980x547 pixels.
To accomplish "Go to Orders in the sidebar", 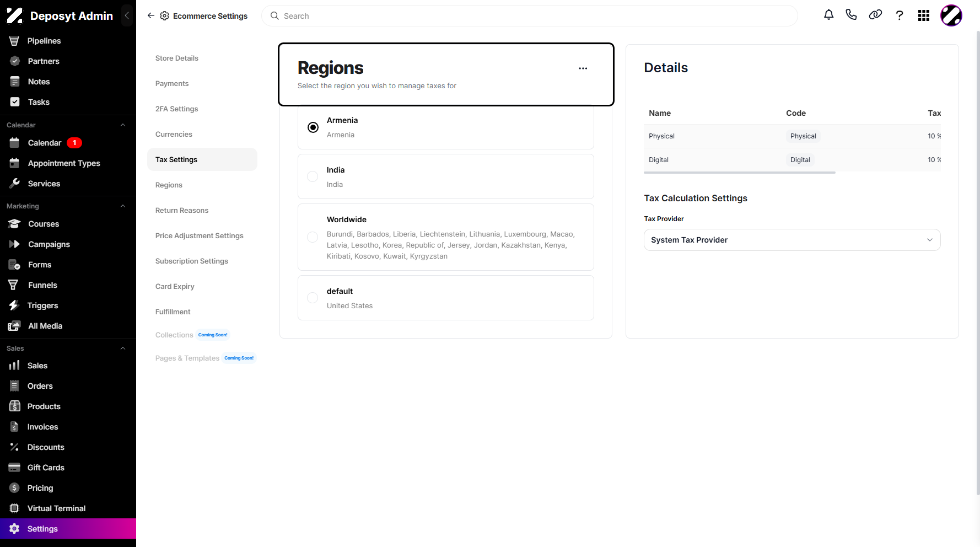I will (40, 386).
